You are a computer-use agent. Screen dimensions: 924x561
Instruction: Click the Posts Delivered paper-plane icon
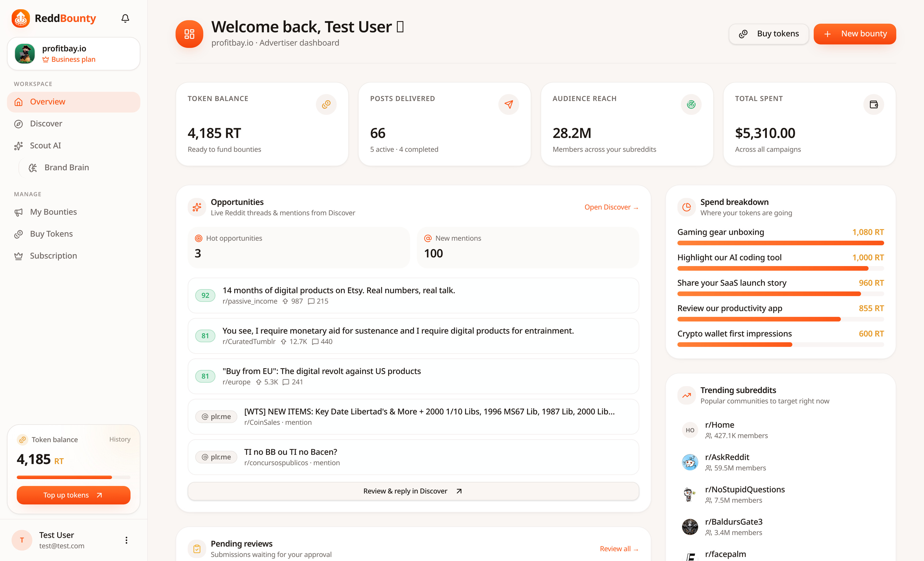[x=508, y=104]
